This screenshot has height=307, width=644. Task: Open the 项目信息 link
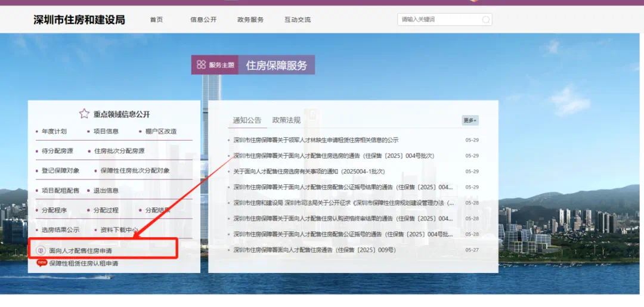coord(106,131)
